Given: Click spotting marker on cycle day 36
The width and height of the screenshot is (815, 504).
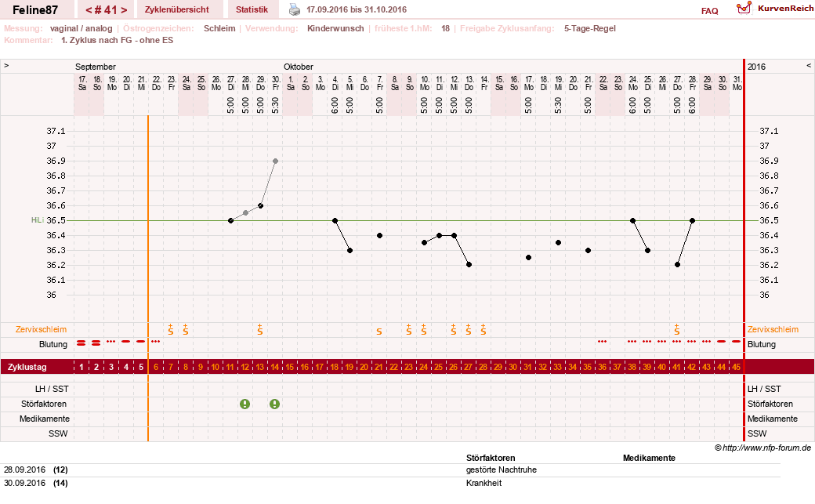Looking at the screenshot, I should coord(602,342).
